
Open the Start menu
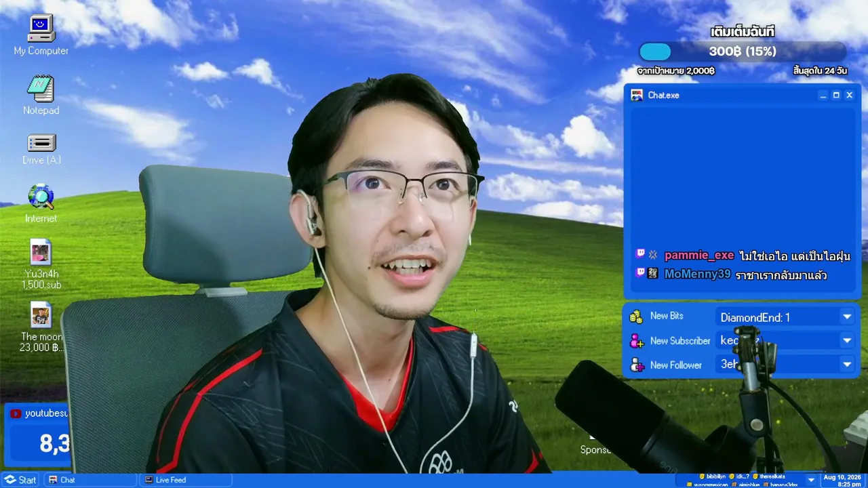tap(20, 480)
